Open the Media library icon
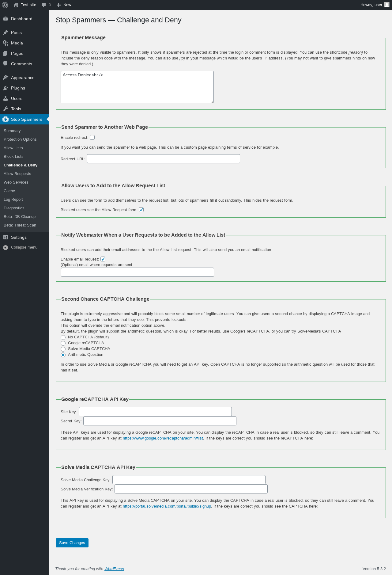This screenshot has height=575, width=392. click(x=6, y=43)
